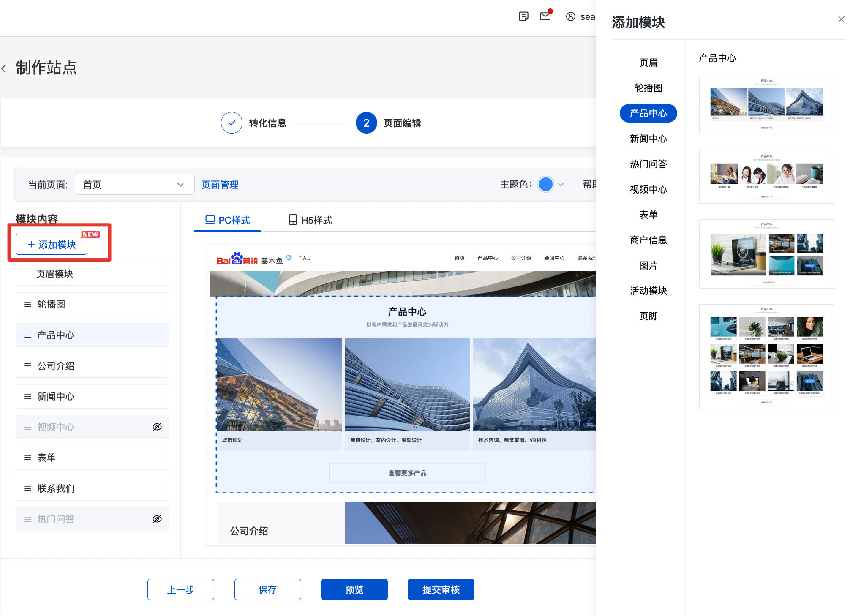
Task: Switch to the H5样式 tab
Action: click(x=310, y=220)
